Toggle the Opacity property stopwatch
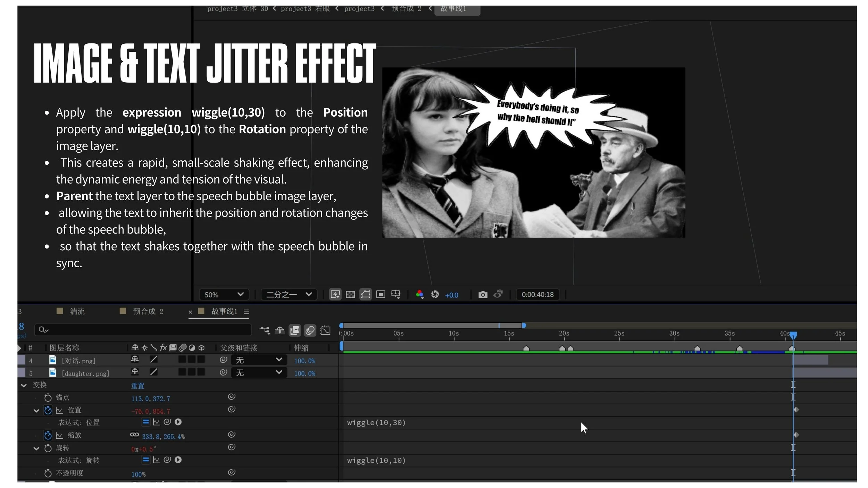The height and width of the screenshot is (488, 868). pyautogui.click(x=48, y=473)
